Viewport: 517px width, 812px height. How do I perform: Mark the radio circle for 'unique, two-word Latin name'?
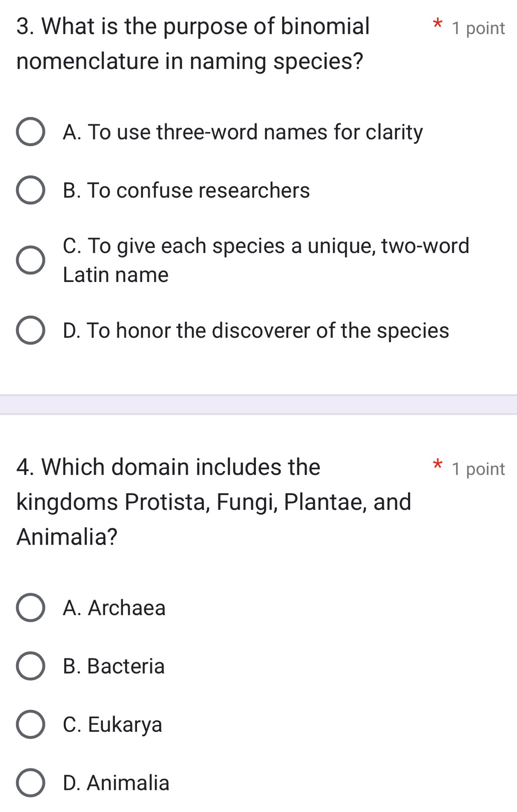coord(31,260)
